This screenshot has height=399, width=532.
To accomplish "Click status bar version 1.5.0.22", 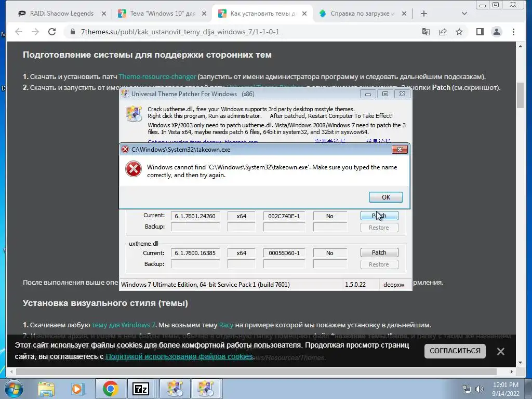I will click(x=355, y=285).
